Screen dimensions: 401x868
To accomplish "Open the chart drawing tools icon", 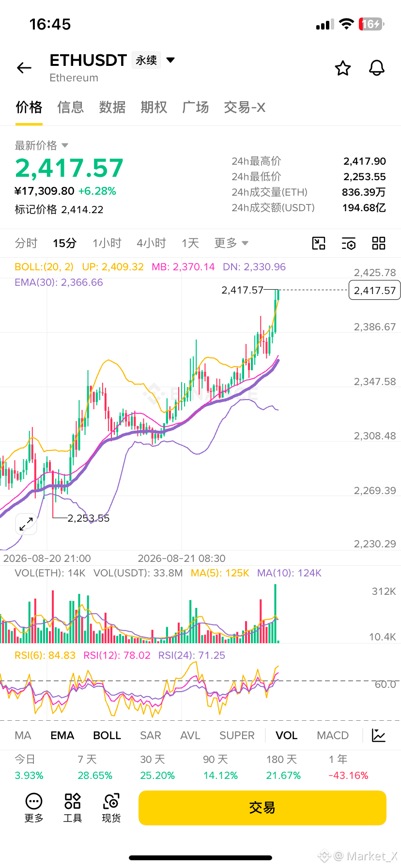I will (319, 243).
